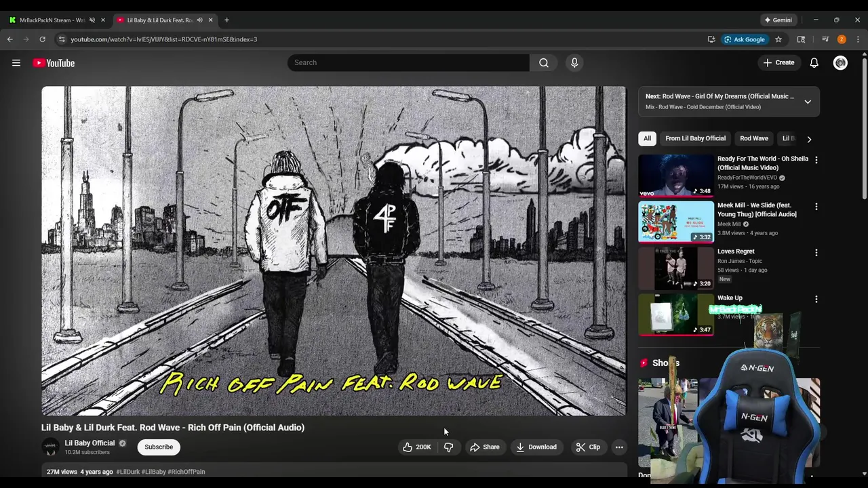Open Lil Baby Official channel avatar
868x488 pixels.
[x=50, y=447]
